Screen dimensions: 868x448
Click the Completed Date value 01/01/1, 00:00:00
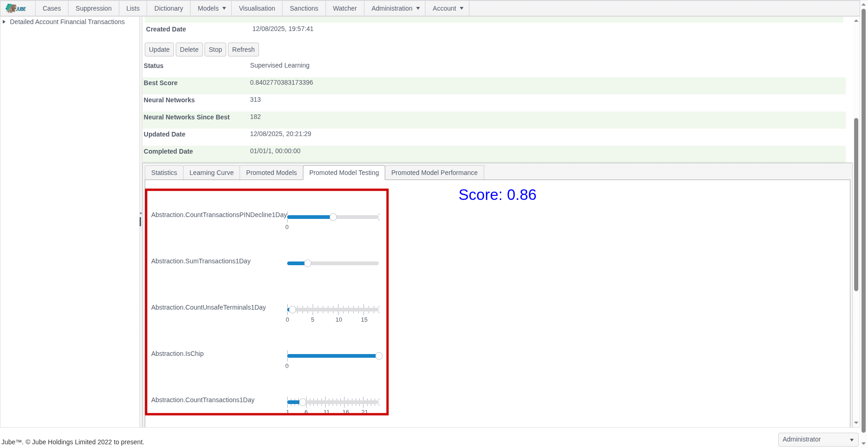[275, 151]
